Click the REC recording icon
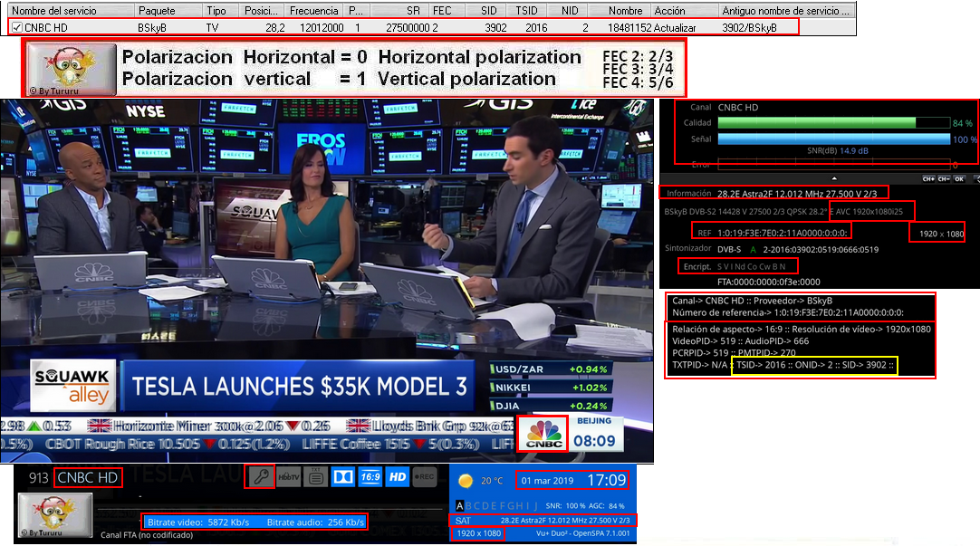Screen dimensions: 980x546 (x=425, y=477)
